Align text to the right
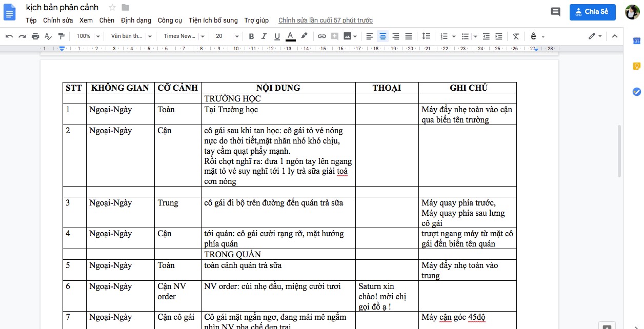 click(395, 36)
